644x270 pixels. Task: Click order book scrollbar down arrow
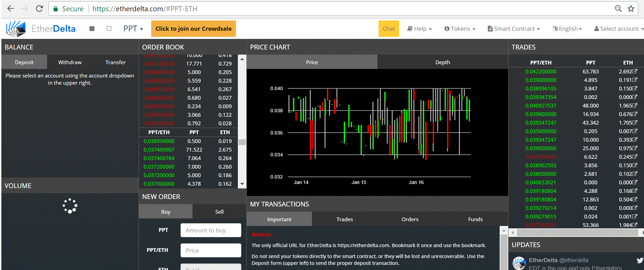(242, 184)
